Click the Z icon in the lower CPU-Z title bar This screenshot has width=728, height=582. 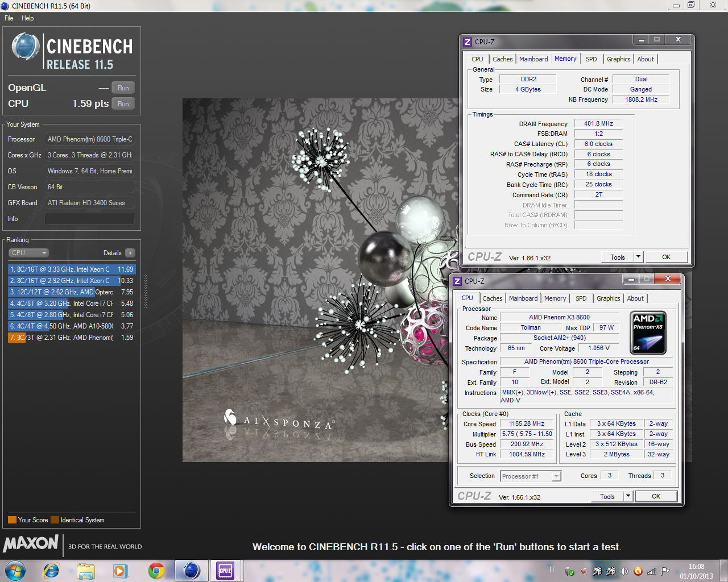click(457, 281)
